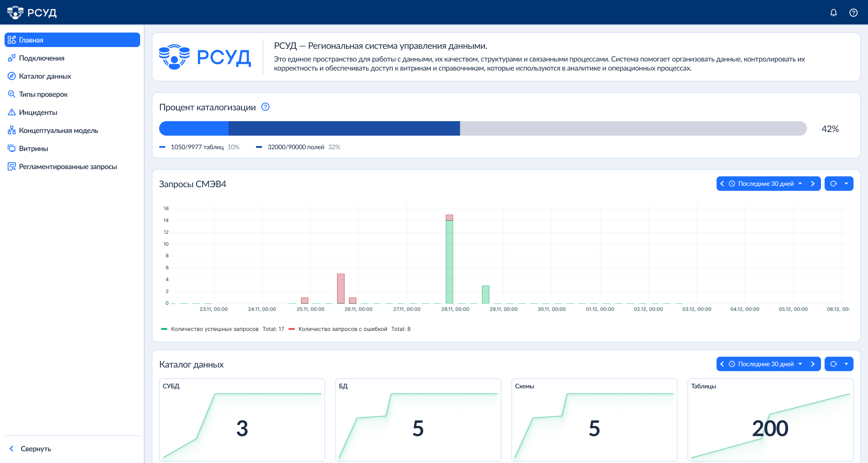Image resolution: width=868 pixels, height=463 pixels.
Task: Navigate to Инциденты section
Action: coord(38,113)
